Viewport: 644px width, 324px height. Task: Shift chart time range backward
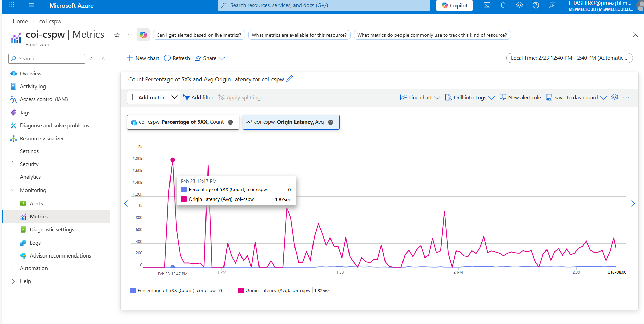click(x=126, y=204)
